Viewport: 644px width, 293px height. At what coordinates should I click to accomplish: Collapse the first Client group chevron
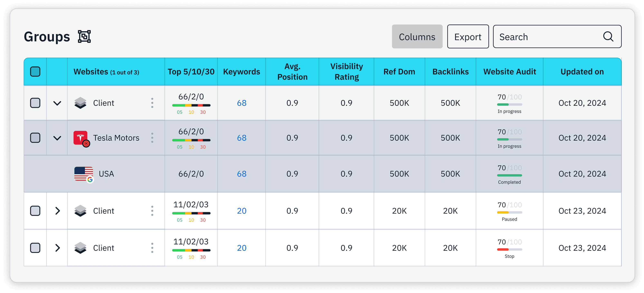(57, 103)
